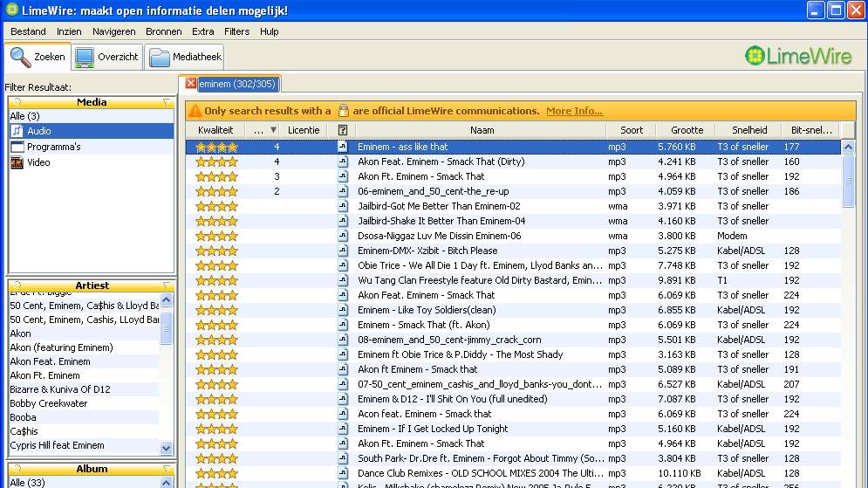The image size is (868, 488).
Task: Click star rating of Eminem - ass like that
Action: (x=216, y=147)
